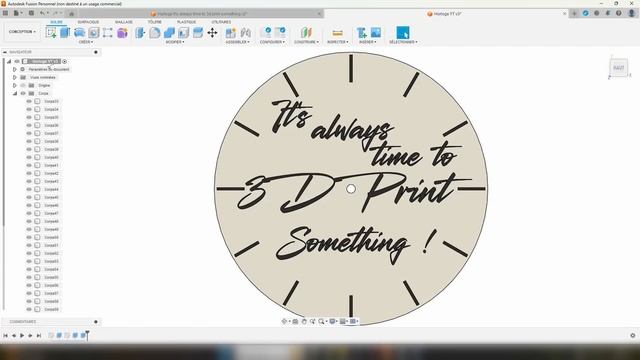640x360 pixels.
Task: Click the Pan hand tool in navigation bar
Action: pyautogui.click(x=304, y=322)
